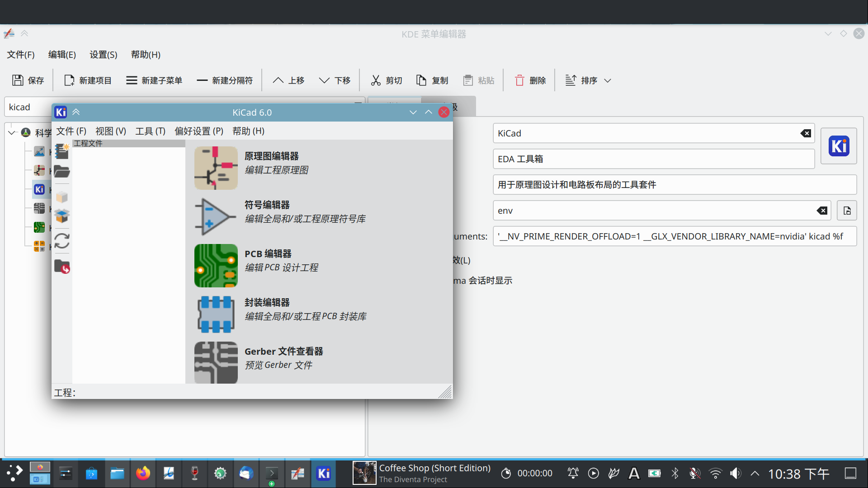This screenshot has width=868, height=488.
Task: Open the volume control tray icon
Action: pos(736,474)
